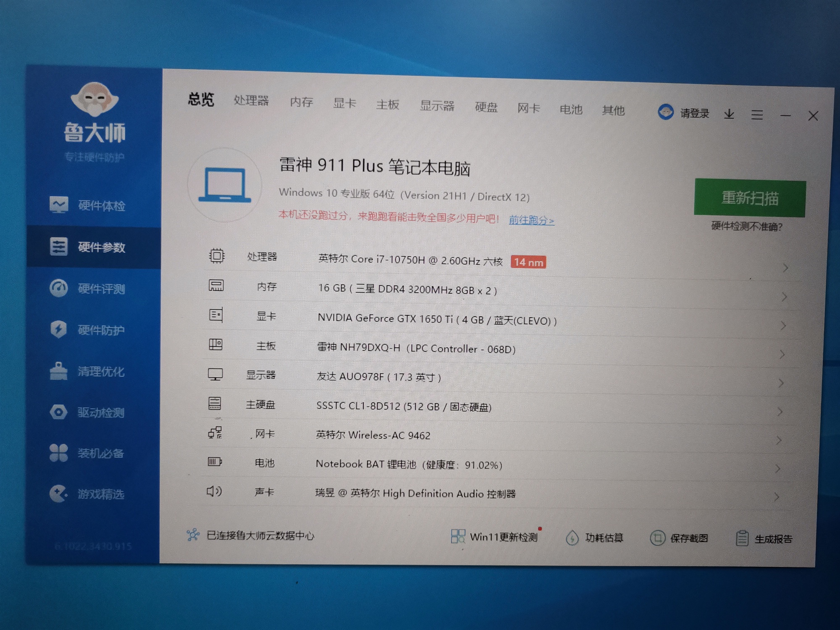Expand the SSSTC disk row chevron
The width and height of the screenshot is (840, 630).
click(780, 412)
